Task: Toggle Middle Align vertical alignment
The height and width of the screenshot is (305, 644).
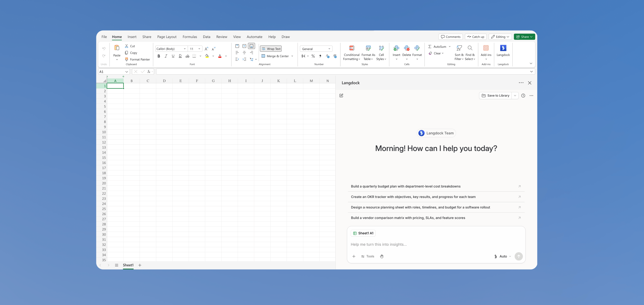Action: pos(244,46)
